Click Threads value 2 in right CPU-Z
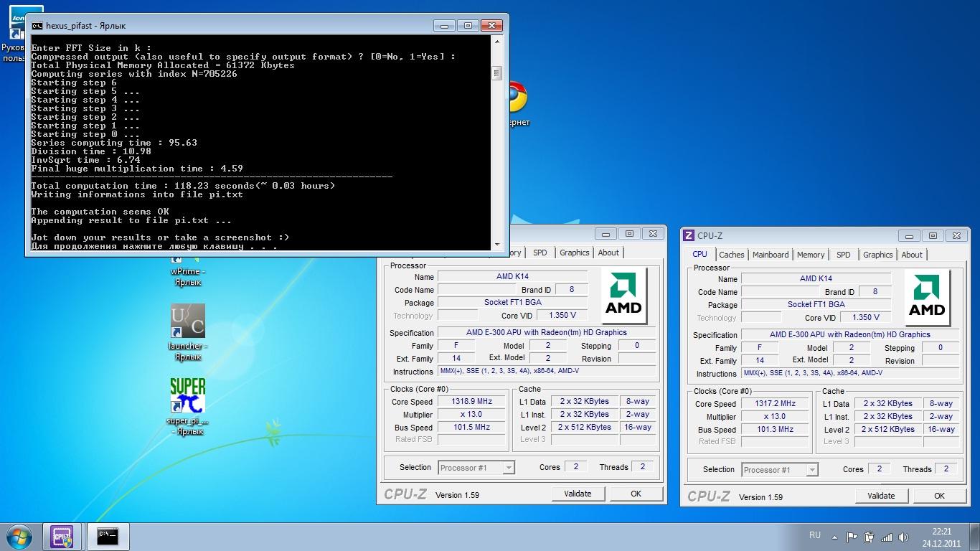The image size is (980, 551). [946, 468]
